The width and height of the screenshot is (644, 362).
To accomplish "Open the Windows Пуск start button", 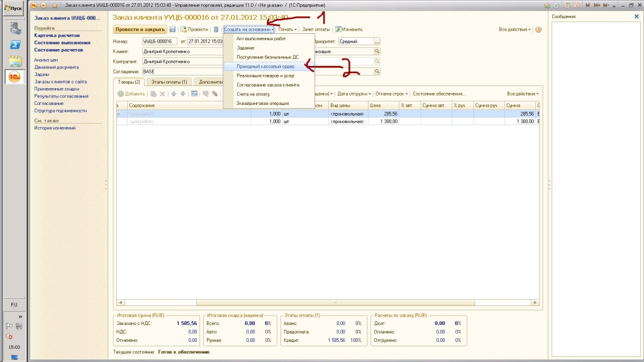I will pyautogui.click(x=13, y=8).
